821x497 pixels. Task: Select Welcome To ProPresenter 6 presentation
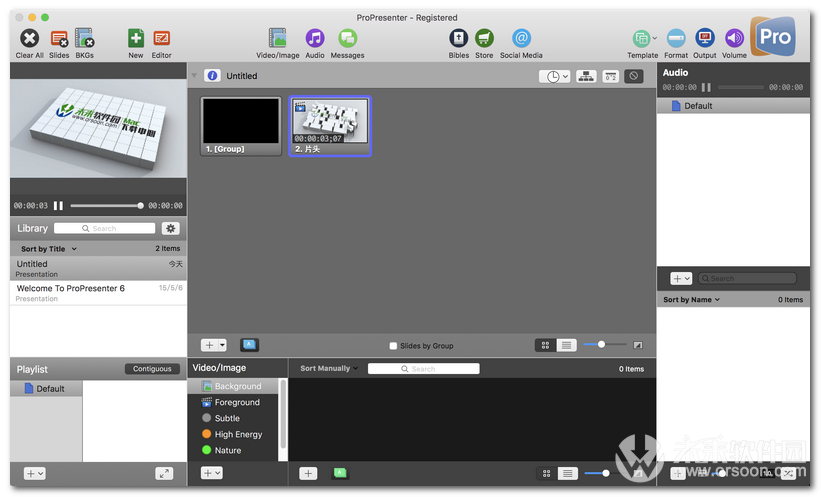70,289
